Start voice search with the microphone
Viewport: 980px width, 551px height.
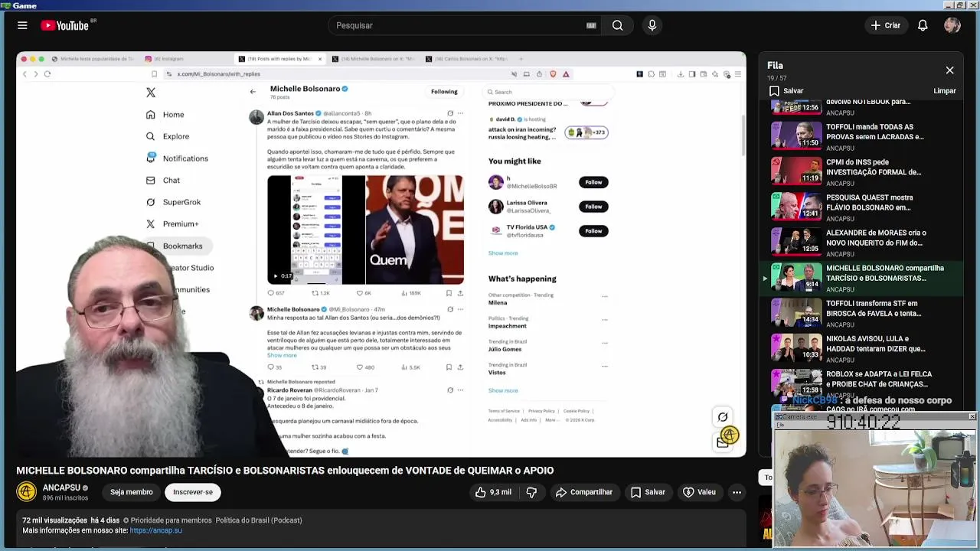coord(652,25)
